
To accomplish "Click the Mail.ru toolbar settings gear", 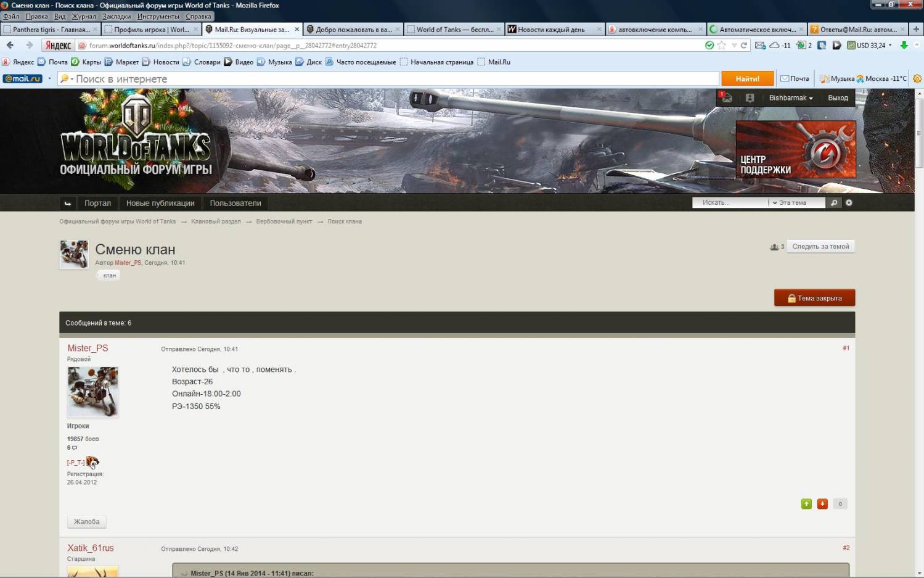I will coord(917,79).
